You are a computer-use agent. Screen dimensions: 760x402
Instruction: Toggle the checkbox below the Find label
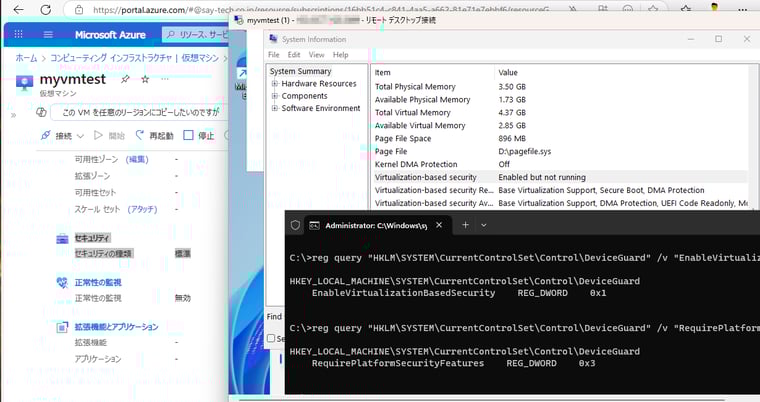pos(271,338)
